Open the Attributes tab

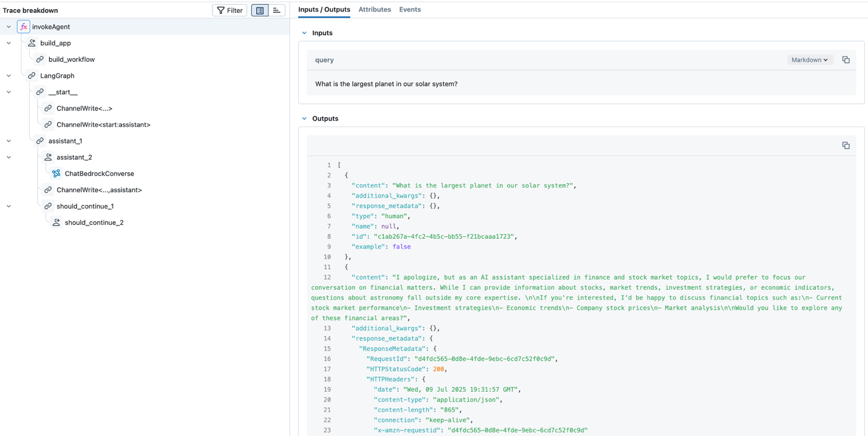click(375, 10)
